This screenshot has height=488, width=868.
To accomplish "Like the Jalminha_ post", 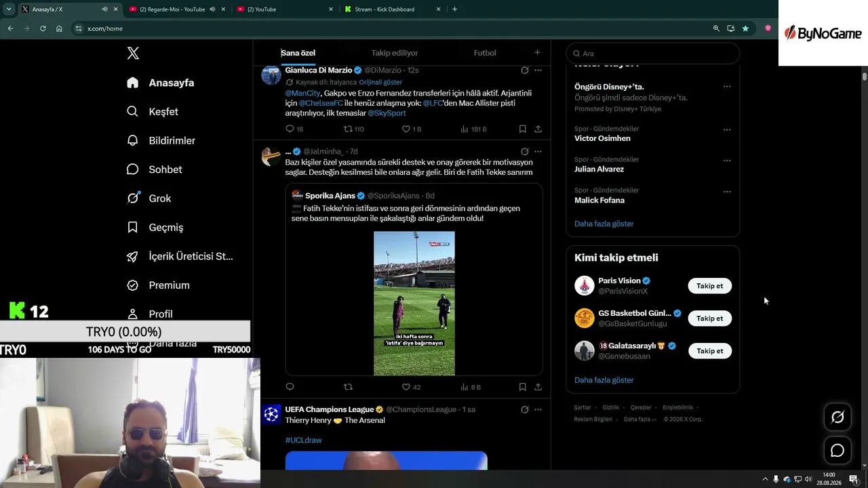I will pyautogui.click(x=406, y=387).
